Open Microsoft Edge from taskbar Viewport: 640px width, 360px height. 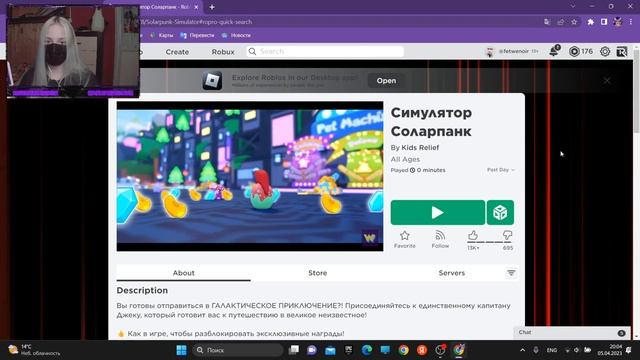point(367,350)
